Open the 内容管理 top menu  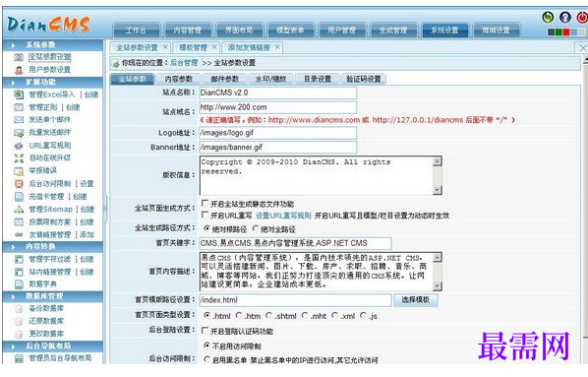(x=188, y=31)
